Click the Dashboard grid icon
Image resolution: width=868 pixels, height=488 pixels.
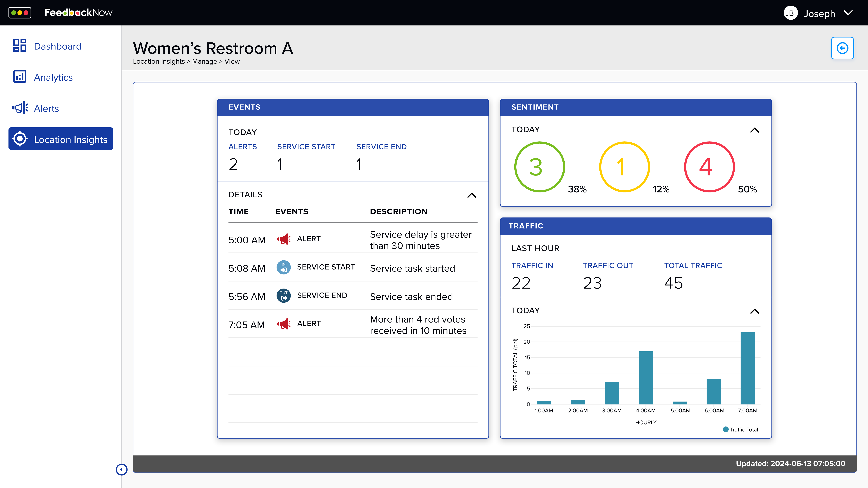point(20,45)
